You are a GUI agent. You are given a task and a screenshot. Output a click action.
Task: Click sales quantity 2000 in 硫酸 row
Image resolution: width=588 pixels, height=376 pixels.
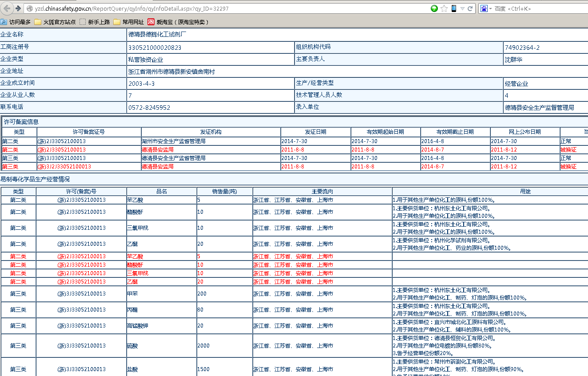click(x=203, y=346)
